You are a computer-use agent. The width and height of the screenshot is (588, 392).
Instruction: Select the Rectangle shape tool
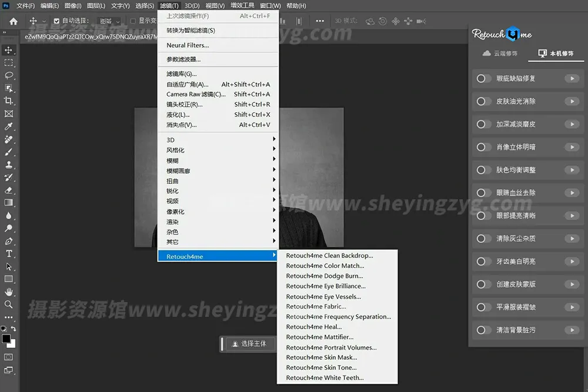9,279
